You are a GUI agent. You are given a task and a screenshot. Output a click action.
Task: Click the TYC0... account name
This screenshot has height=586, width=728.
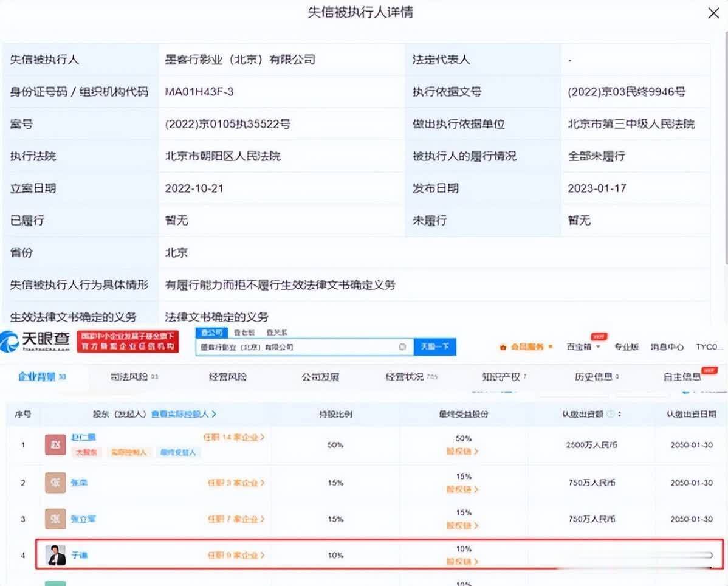709,347
